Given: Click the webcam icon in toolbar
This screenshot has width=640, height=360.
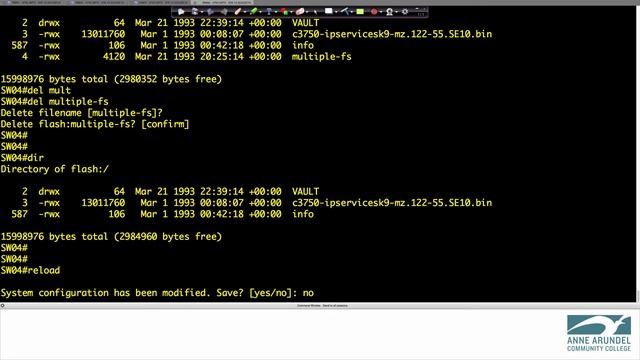Looking at the screenshot, I should pyautogui.click(x=389, y=12).
